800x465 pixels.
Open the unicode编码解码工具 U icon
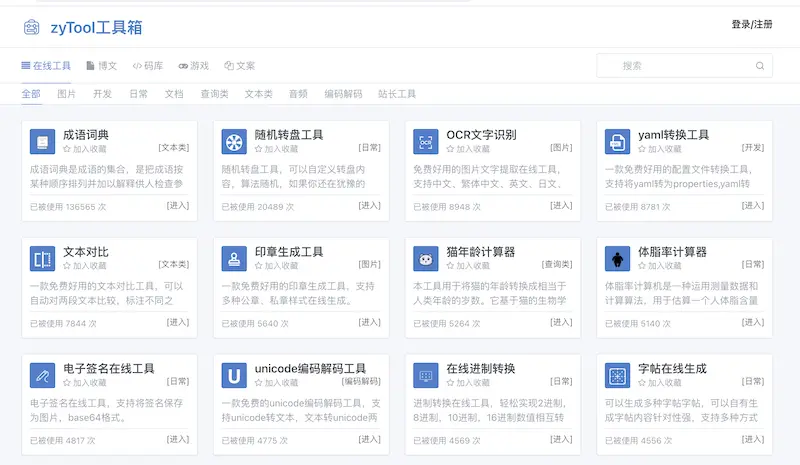click(234, 376)
